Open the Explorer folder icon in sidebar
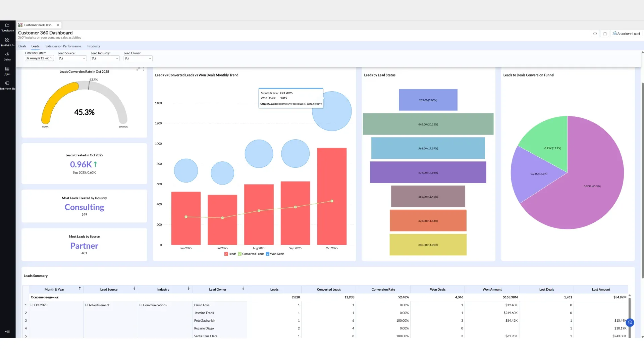 point(7,25)
